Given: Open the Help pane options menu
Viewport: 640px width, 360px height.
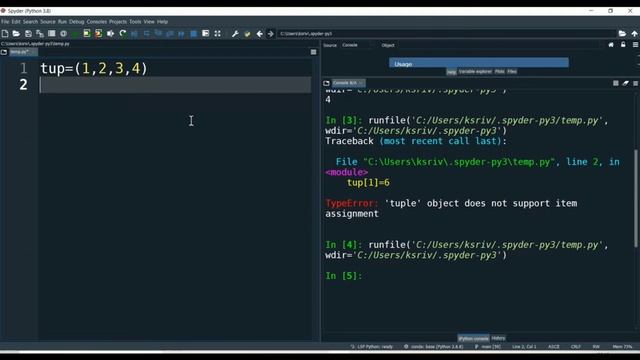Looking at the screenshot, I should tap(636, 45).
